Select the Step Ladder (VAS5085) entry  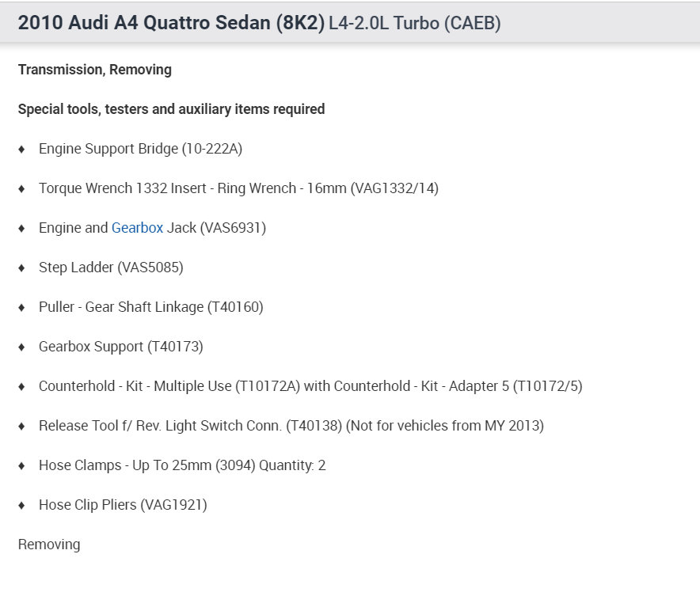pos(111,268)
